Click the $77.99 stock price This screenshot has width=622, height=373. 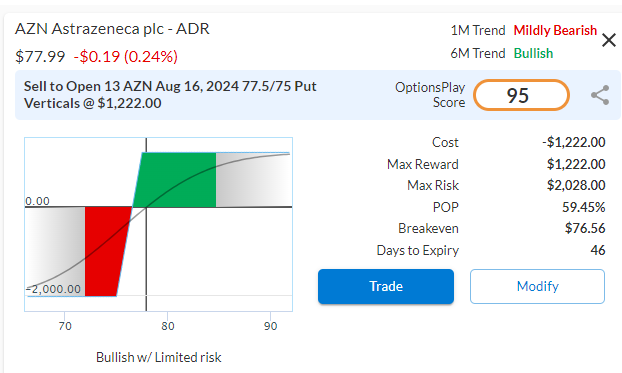click(40, 56)
